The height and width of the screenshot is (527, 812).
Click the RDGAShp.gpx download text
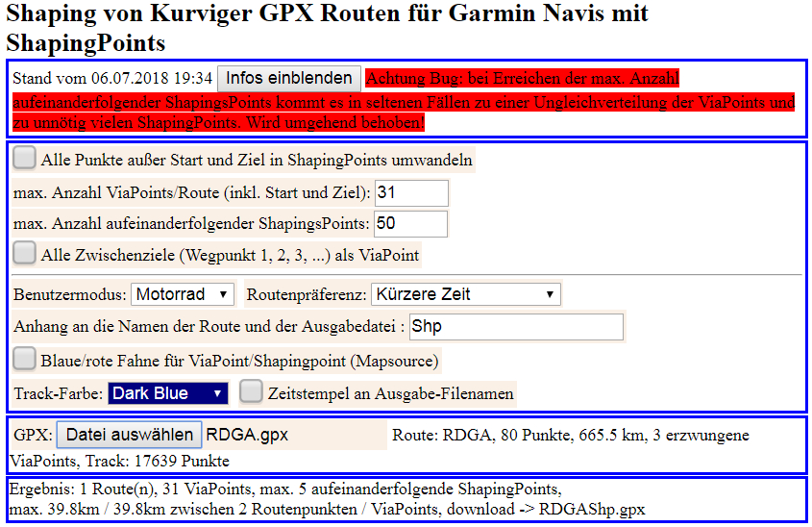[592, 508]
